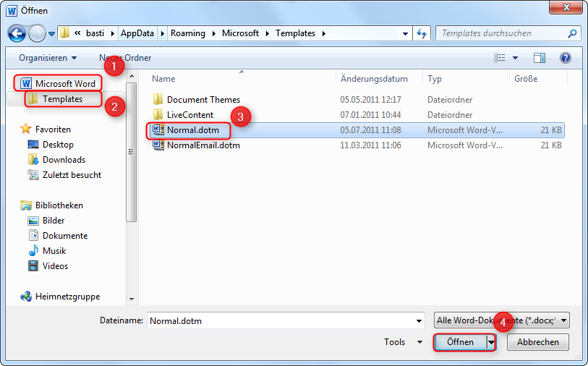Click the refresh icon next to address bar

click(x=422, y=34)
